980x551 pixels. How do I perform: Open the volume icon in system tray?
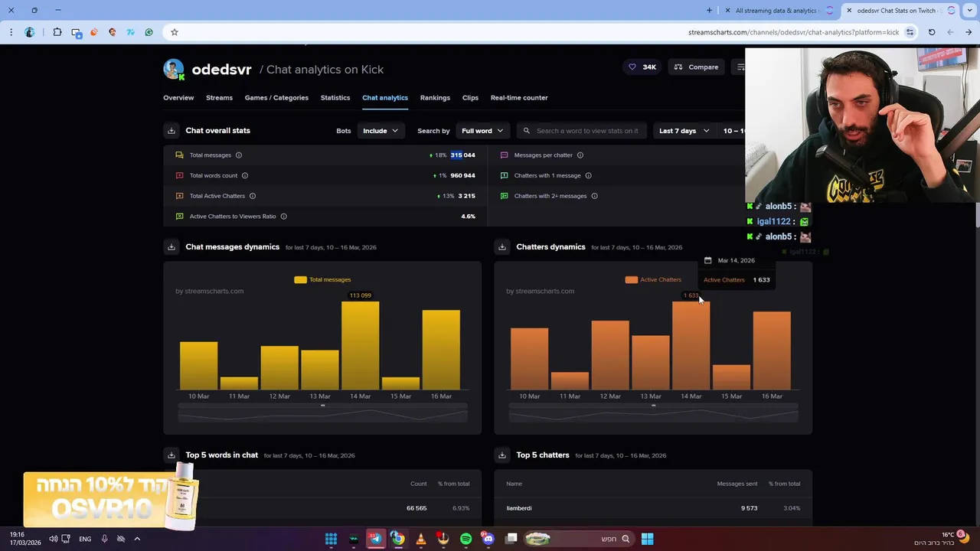click(x=53, y=539)
